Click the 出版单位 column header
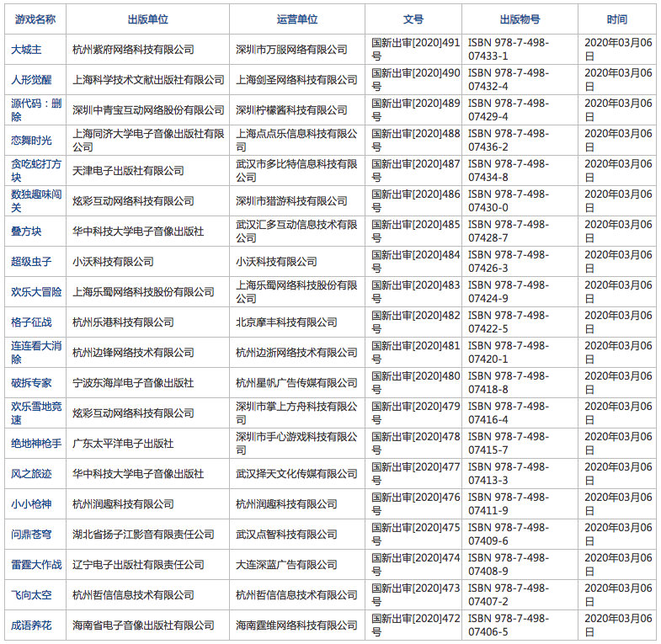The image size is (661, 644). pos(148,19)
